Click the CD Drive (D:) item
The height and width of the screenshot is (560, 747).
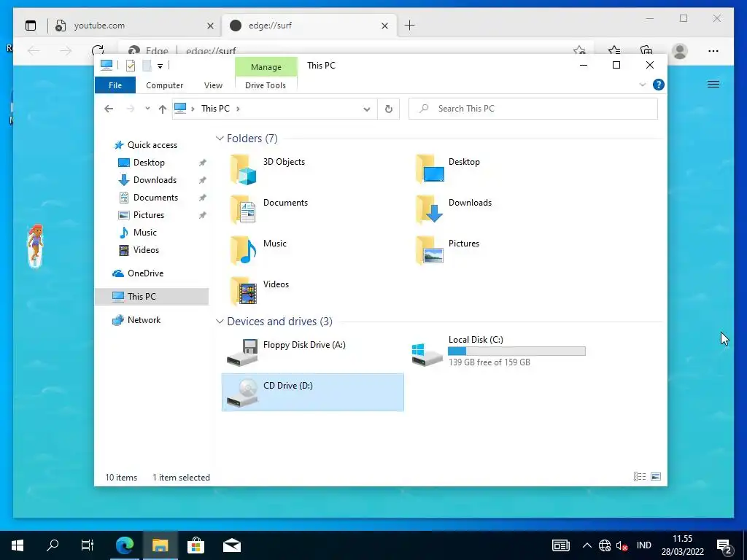click(312, 392)
